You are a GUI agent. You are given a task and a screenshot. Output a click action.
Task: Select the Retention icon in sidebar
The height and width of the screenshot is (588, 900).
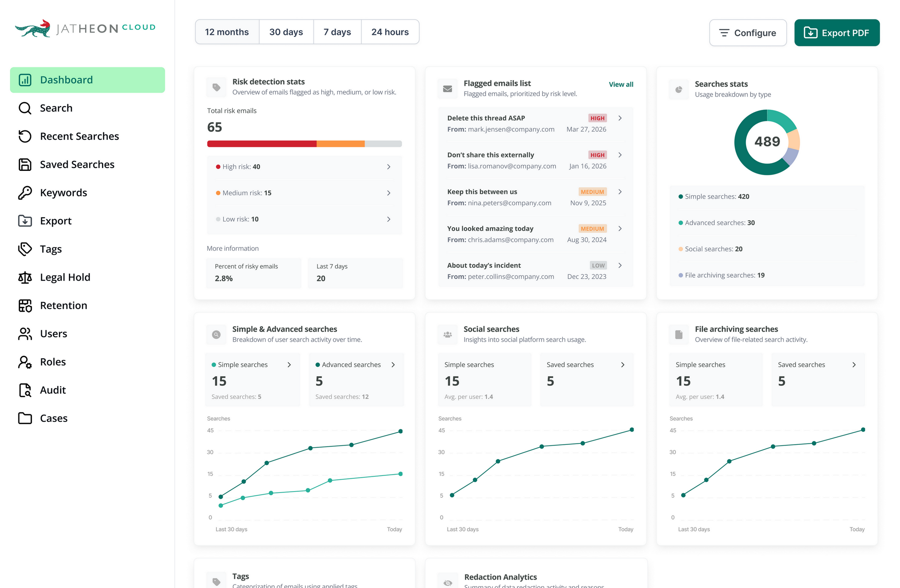(25, 305)
